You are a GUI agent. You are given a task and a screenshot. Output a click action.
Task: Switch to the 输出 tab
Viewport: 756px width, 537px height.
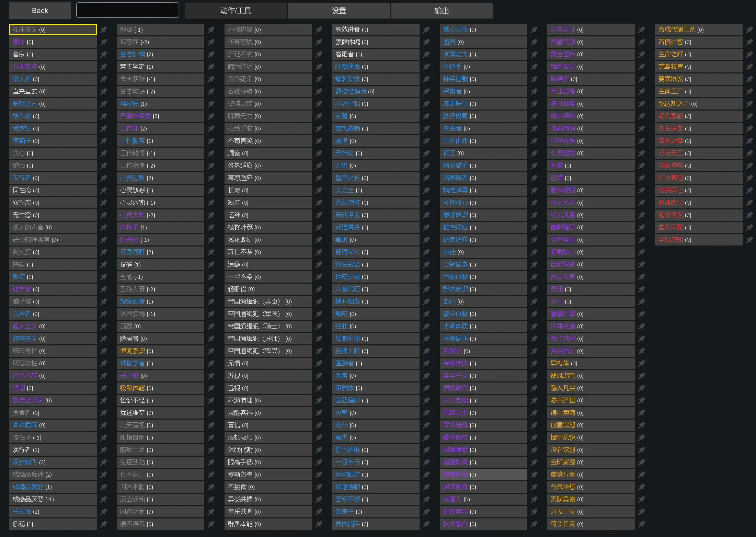[x=442, y=11]
